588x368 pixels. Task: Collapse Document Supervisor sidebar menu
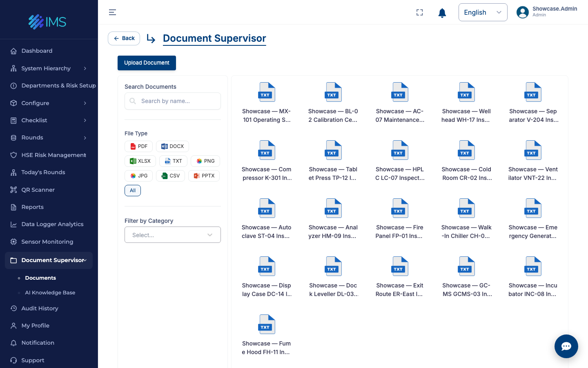[49, 260]
